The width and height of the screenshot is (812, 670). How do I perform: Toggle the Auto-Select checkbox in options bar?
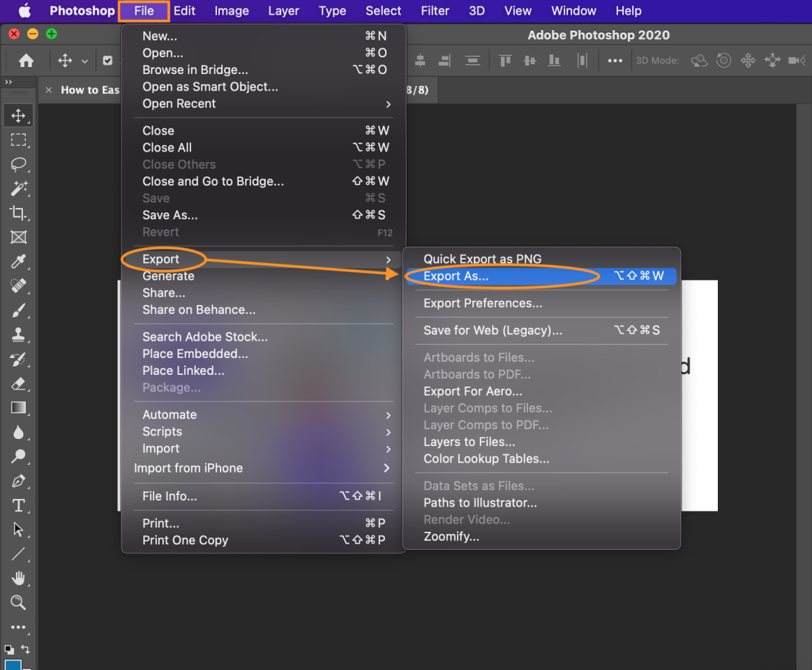click(x=107, y=61)
